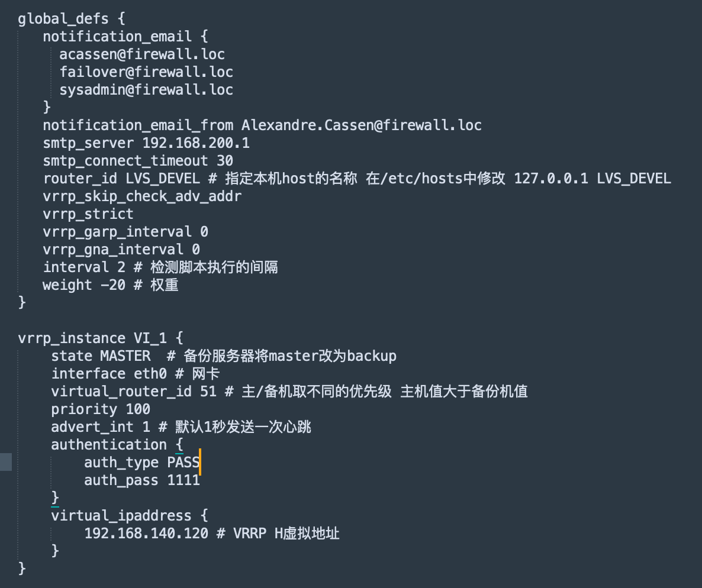
Task: Click the virtual IP 192.168.140.120
Action: pyautogui.click(x=146, y=533)
